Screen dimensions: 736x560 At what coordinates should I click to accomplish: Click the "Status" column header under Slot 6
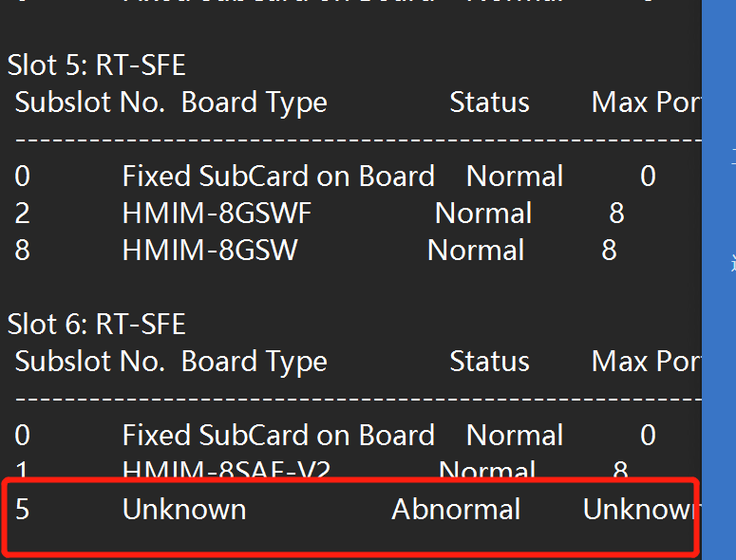pos(489,362)
